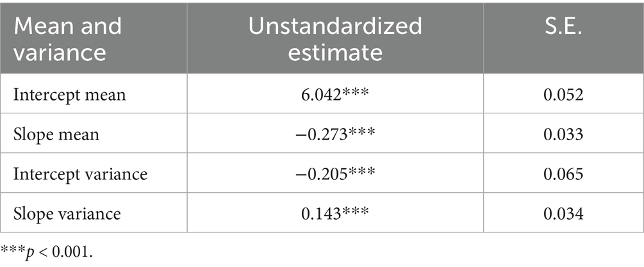Click the 0.143*** estimate cell
This screenshot has width=644, height=267.
coord(335,214)
